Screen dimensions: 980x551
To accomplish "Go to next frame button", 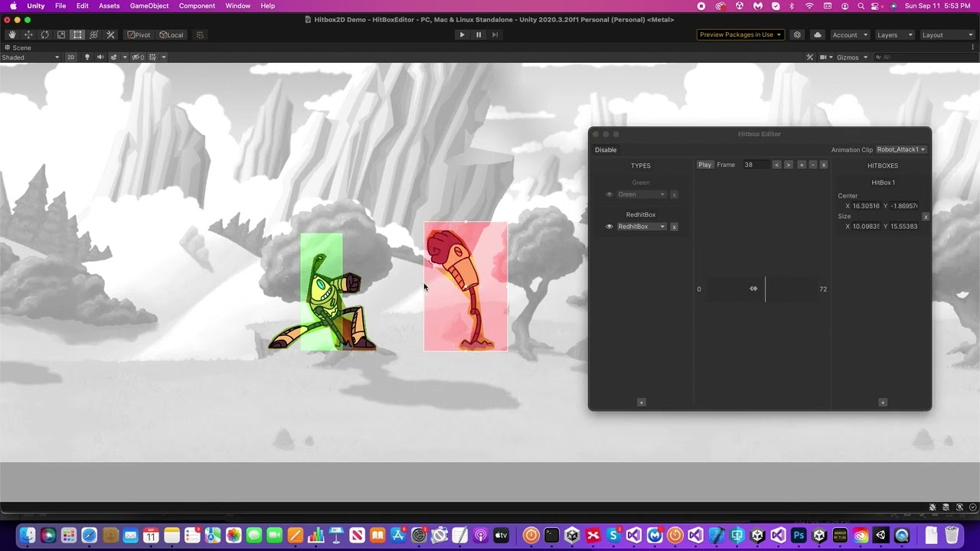I will pos(788,165).
